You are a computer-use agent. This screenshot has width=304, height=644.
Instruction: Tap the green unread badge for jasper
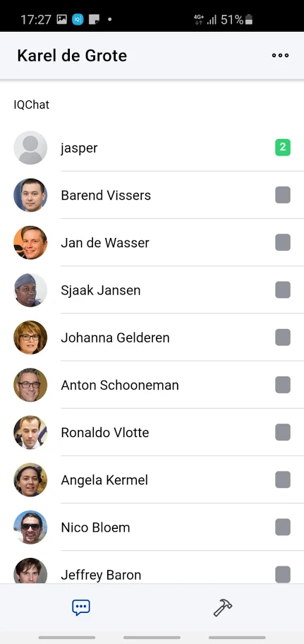tap(283, 148)
